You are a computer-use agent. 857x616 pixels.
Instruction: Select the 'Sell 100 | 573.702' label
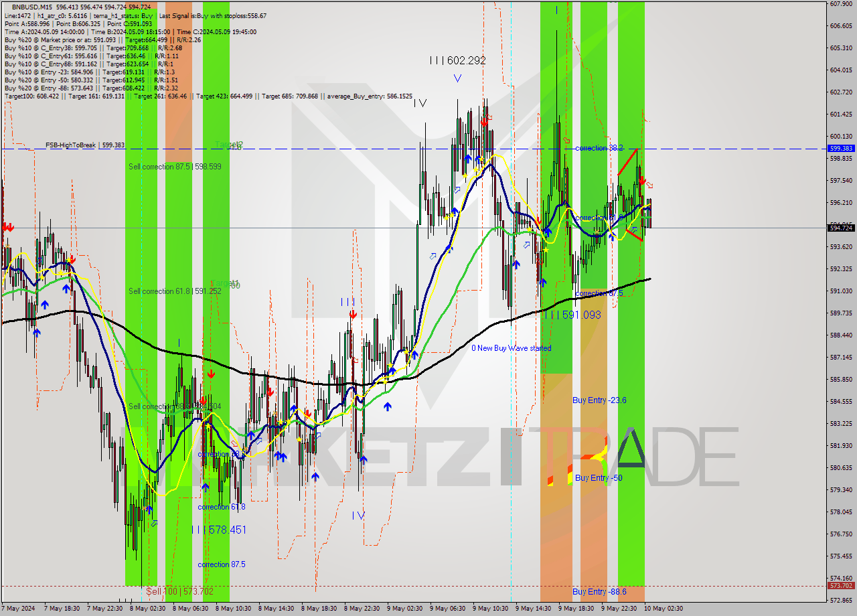click(x=180, y=591)
